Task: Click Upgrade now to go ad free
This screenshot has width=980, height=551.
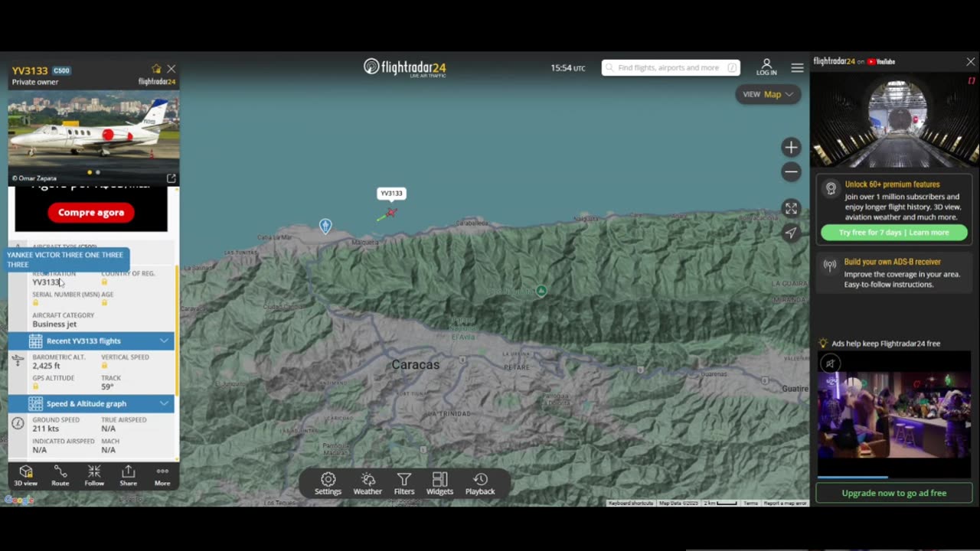Action: (x=894, y=493)
